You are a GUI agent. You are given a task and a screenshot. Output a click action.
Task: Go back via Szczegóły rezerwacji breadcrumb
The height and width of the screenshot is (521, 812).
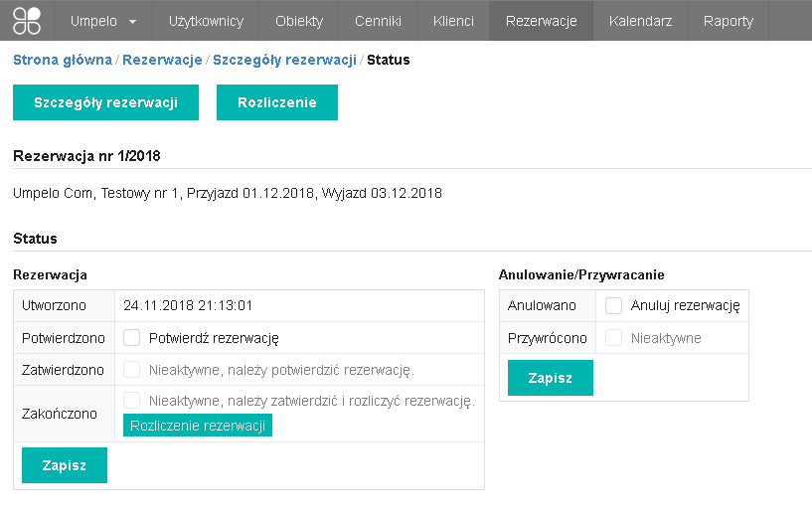click(x=284, y=60)
